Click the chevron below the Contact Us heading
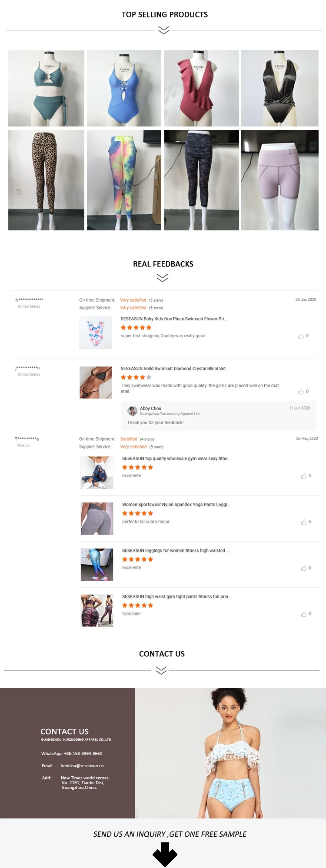The image size is (326, 868). tap(161, 671)
